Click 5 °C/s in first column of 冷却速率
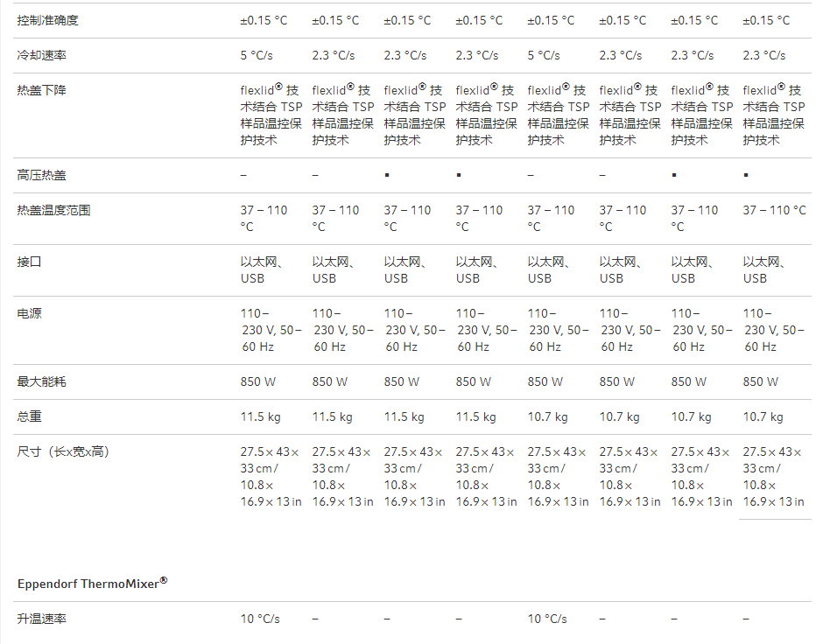This screenshot has height=644, width=823. tap(257, 55)
